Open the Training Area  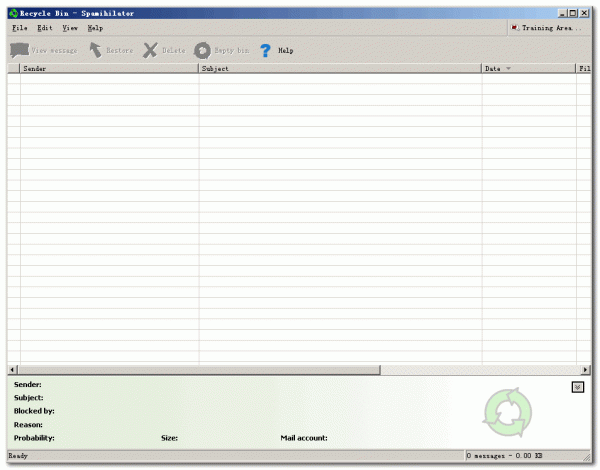(x=546, y=28)
